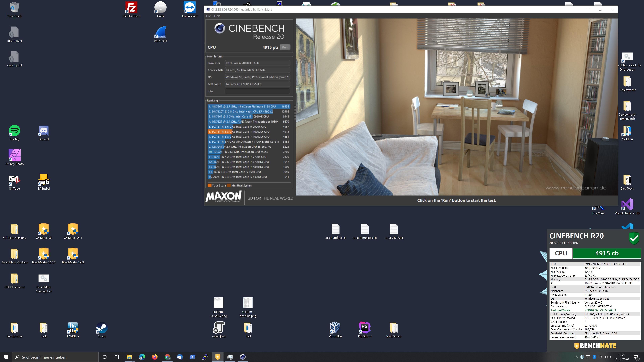Click the 4915 cb score bar in BenchMate

pyautogui.click(x=607, y=253)
